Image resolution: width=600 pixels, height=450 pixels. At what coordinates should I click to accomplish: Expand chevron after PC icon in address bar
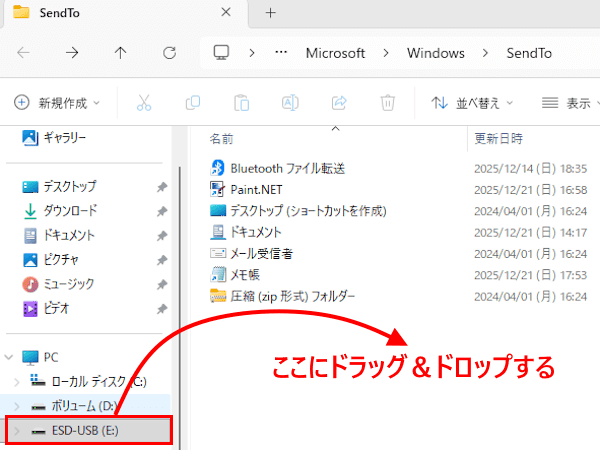click(251, 53)
